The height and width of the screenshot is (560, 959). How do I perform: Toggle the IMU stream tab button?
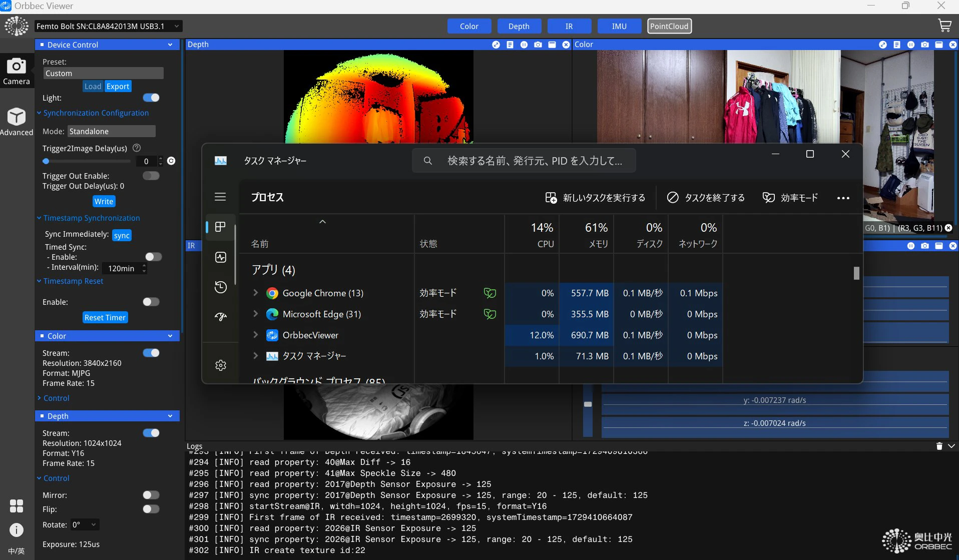pyautogui.click(x=619, y=26)
